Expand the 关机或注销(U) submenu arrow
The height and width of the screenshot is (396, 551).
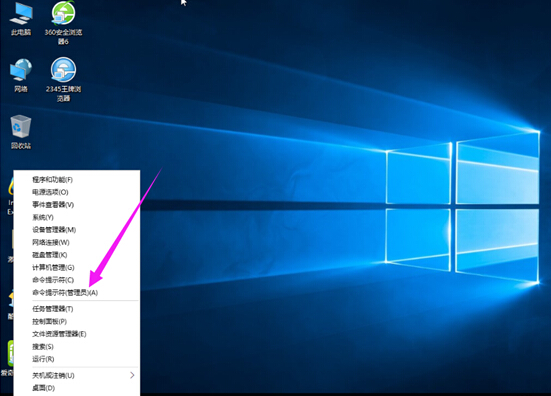click(x=132, y=375)
